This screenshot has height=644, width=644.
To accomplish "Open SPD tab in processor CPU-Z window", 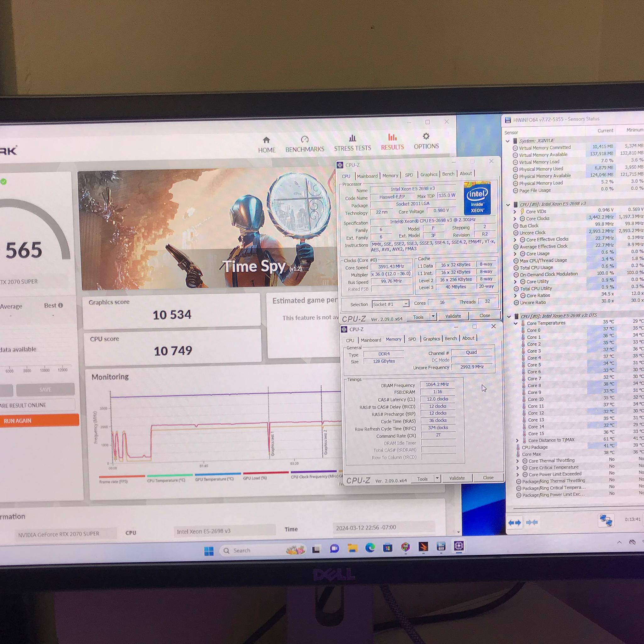I will [409, 175].
